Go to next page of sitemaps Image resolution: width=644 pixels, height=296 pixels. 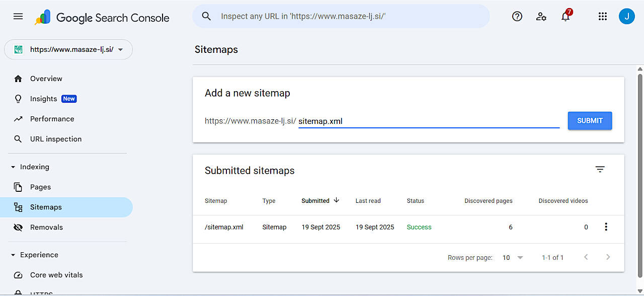pyautogui.click(x=608, y=257)
